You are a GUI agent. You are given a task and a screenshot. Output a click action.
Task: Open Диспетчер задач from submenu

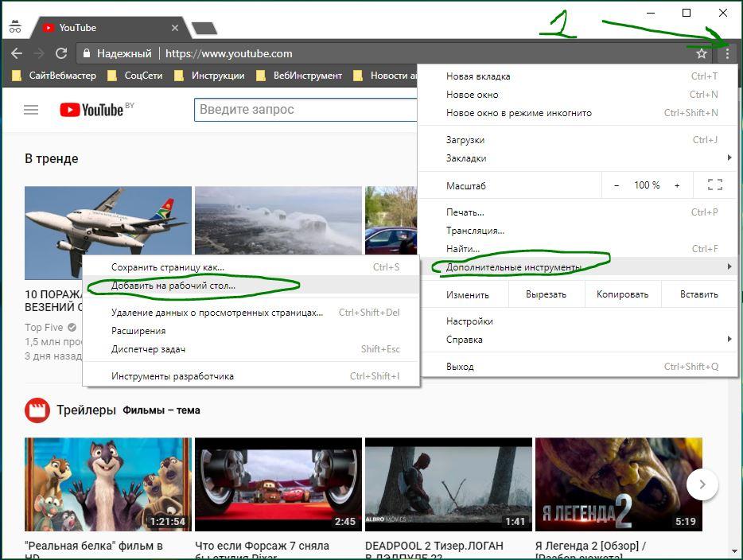pyautogui.click(x=251, y=349)
